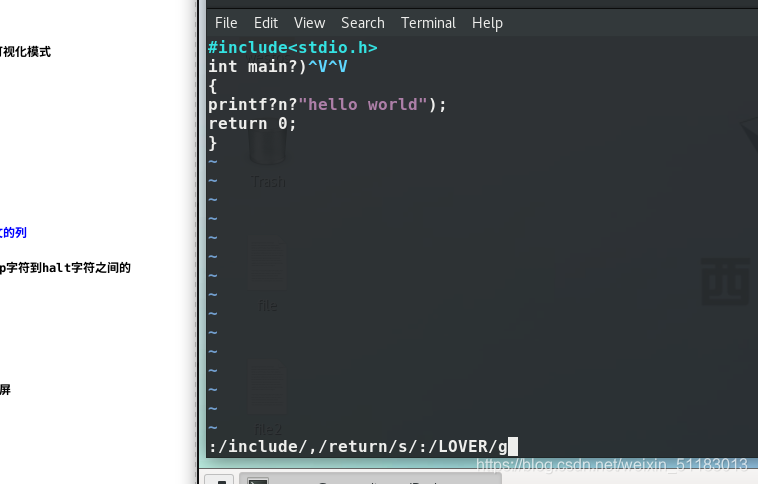Image resolution: width=758 pixels, height=484 pixels.
Task: Open the Terminal menu
Action: (428, 23)
